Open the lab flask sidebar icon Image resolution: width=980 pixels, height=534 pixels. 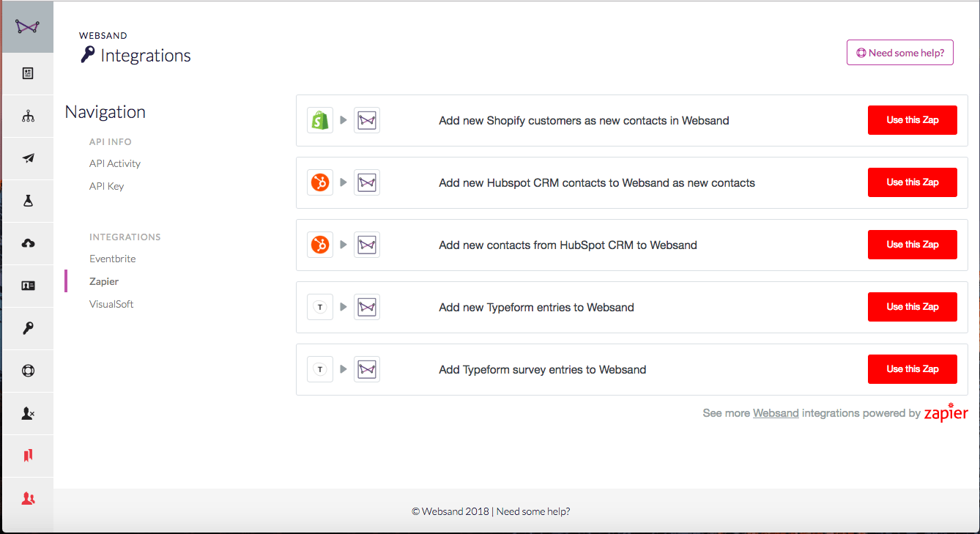pyautogui.click(x=28, y=201)
